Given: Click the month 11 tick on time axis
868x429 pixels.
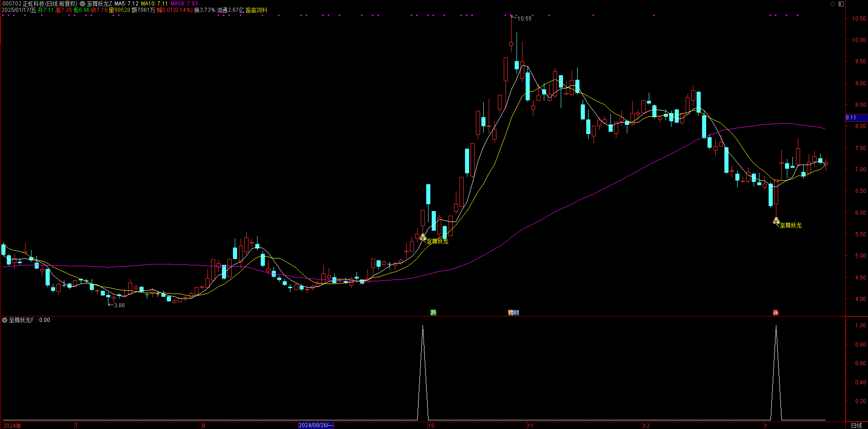Looking at the screenshot, I should pos(530,426).
